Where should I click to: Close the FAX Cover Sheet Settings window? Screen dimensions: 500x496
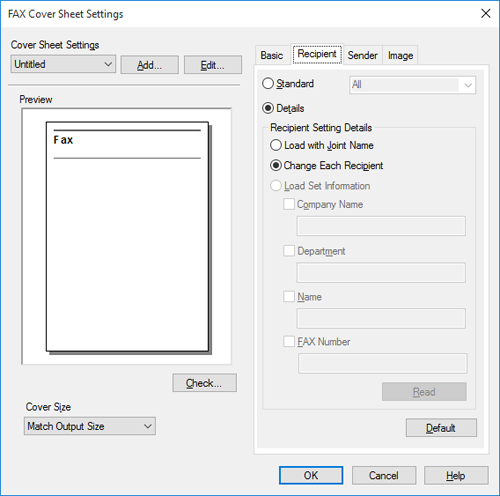(x=486, y=14)
